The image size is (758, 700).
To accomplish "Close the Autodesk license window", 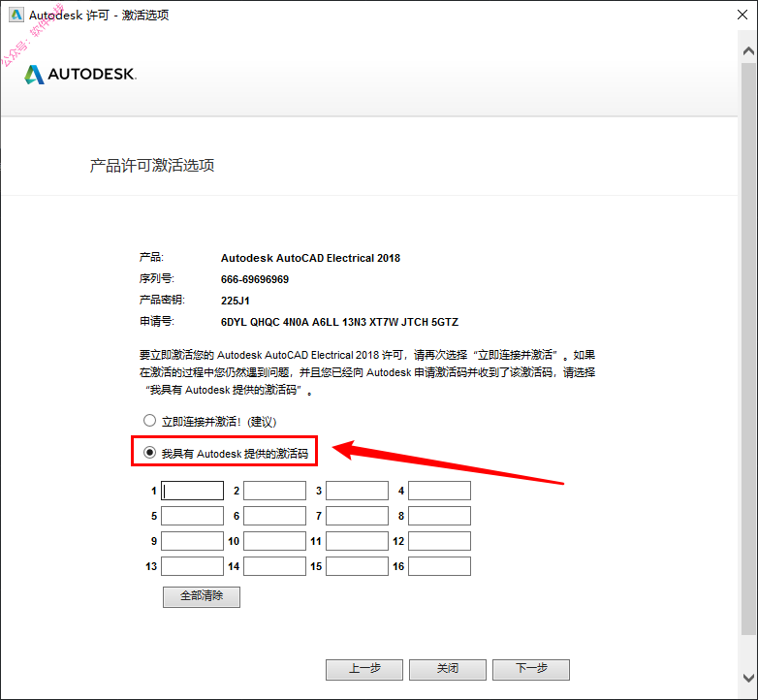I will click(x=742, y=15).
